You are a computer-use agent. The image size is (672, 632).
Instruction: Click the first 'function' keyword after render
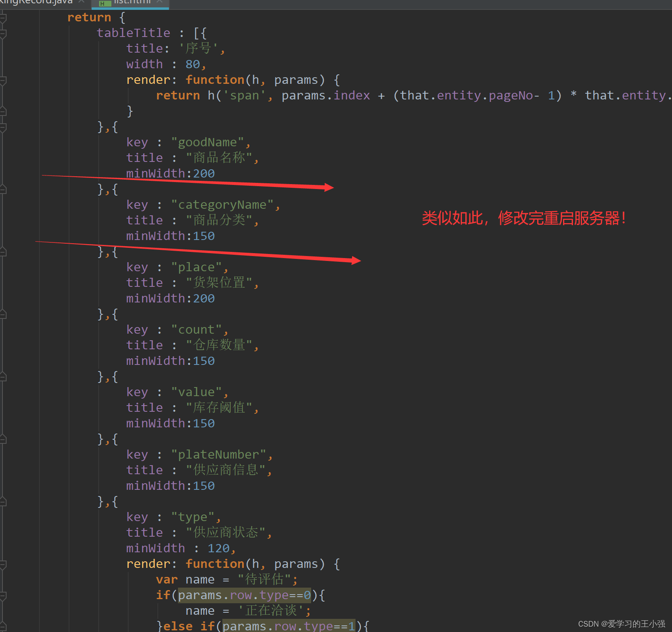pyautogui.click(x=215, y=80)
